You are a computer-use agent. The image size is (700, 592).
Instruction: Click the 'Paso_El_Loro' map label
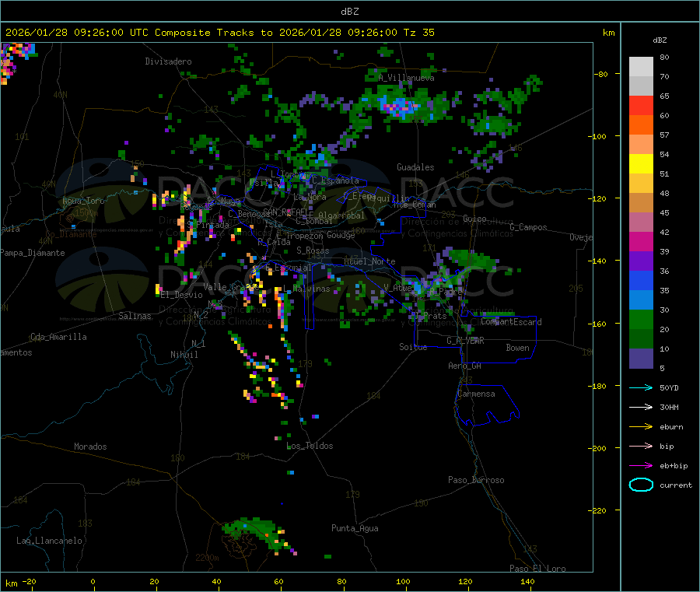pyautogui.click(x=537, y=568)
